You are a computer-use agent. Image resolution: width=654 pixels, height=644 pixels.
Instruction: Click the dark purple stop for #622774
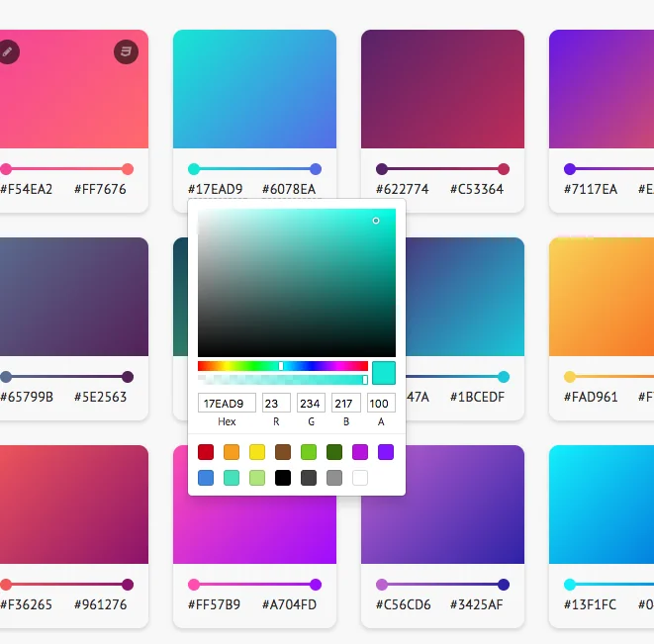pos(382,169)
